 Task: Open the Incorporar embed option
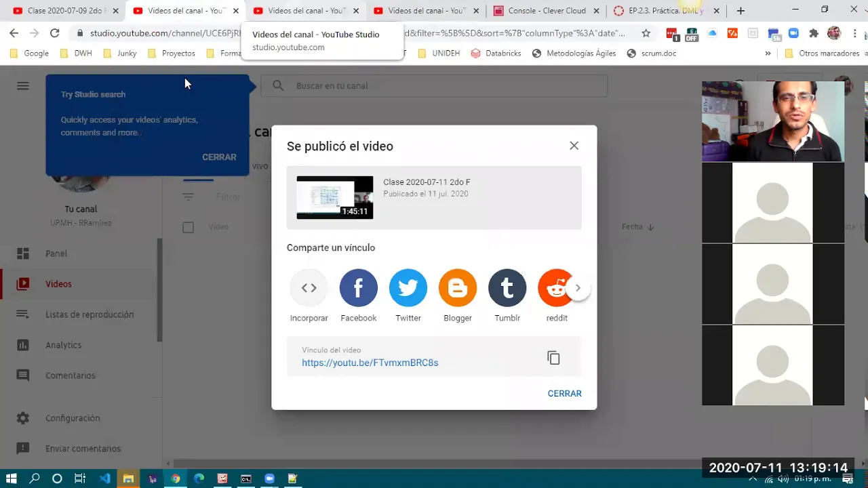click(x=309, y=288)
